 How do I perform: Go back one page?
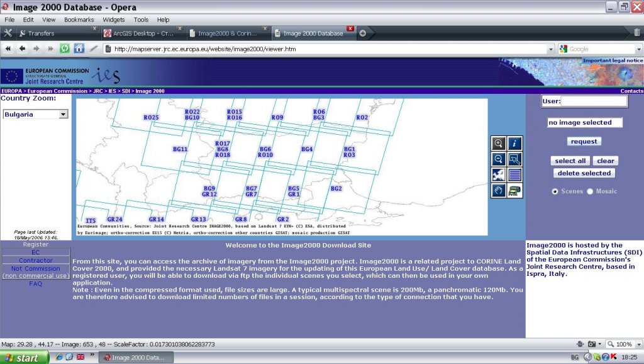[22, 48]
